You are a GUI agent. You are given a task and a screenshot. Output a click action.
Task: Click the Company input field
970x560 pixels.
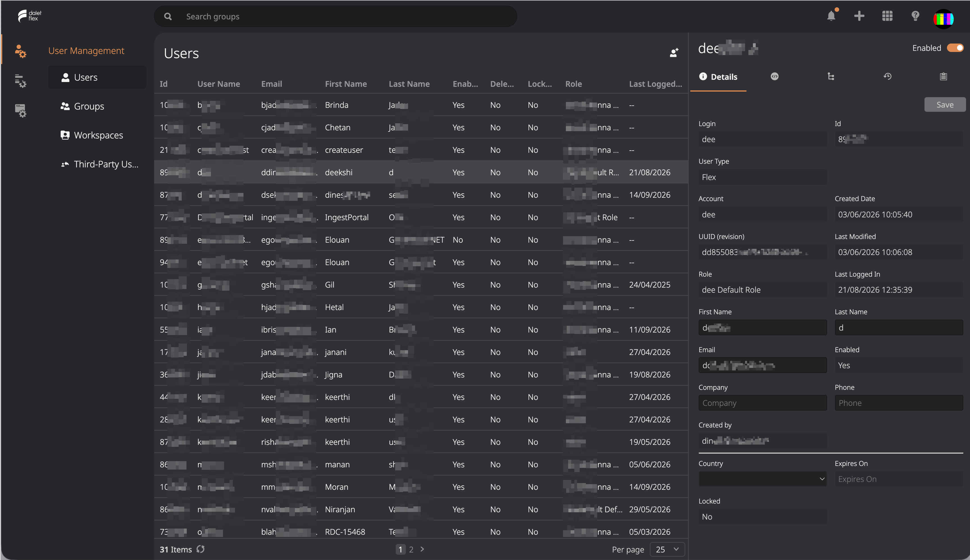point(762,403)
